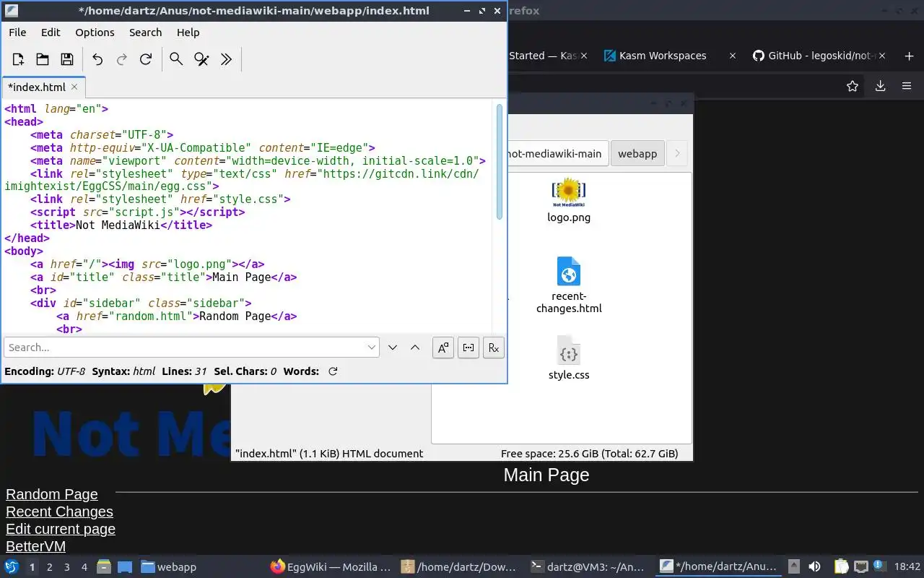The image size is (924, 578).
Task: Find next match with down chevron
Action: [393, 348]
